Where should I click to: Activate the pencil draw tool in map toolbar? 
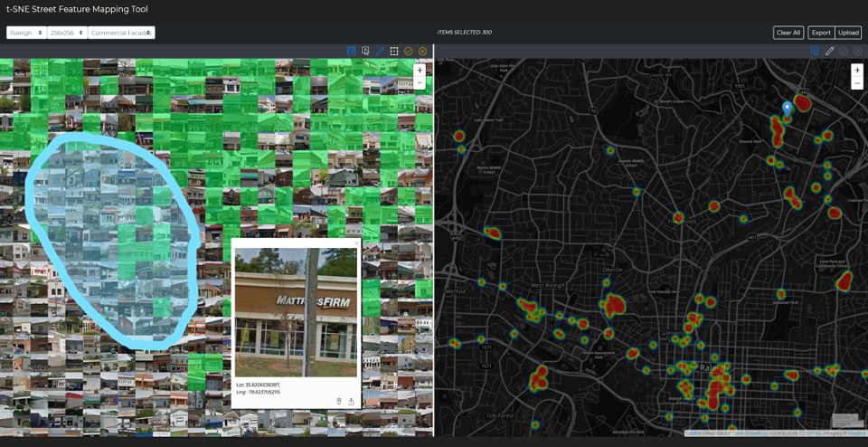coord(829,51)
